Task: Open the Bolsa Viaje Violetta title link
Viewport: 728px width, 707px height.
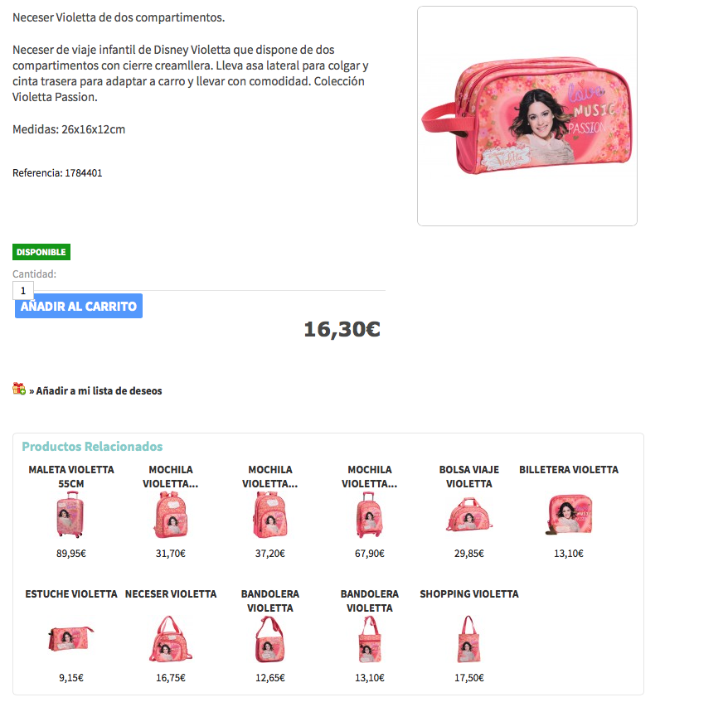Action: pyautogui.click(x=469, y=477)
